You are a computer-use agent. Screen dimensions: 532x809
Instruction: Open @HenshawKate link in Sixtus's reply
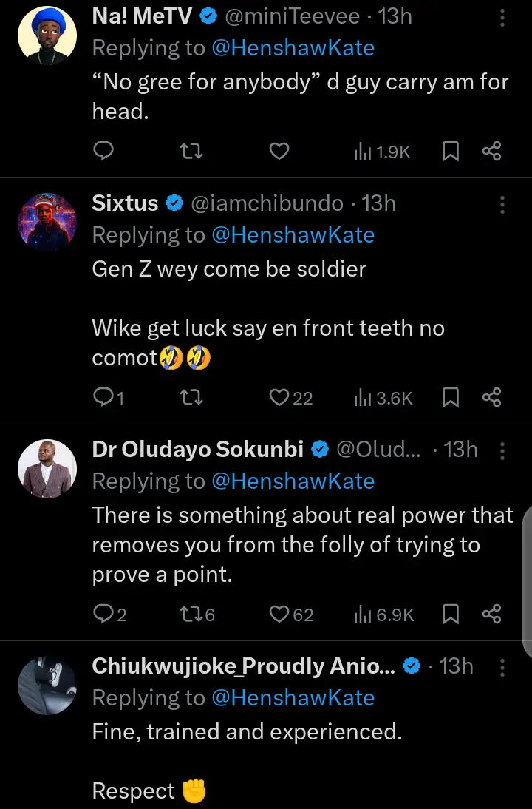point(293,235)
